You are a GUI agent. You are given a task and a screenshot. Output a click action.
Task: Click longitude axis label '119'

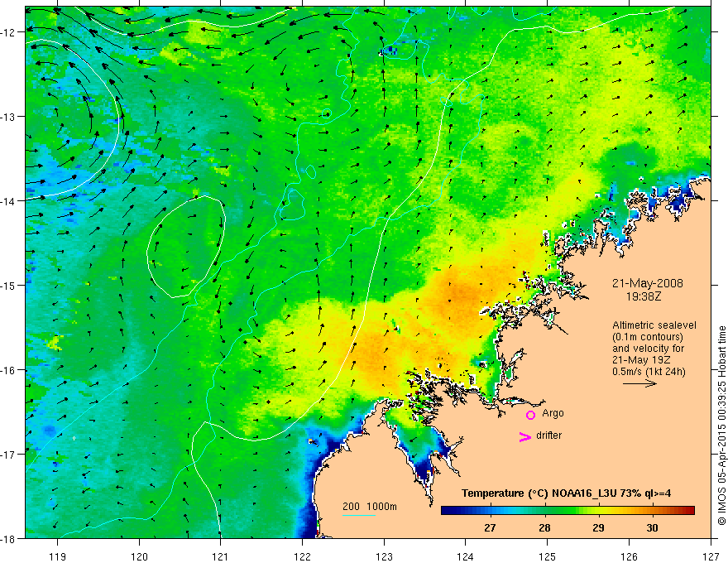(x=58, y=556)
